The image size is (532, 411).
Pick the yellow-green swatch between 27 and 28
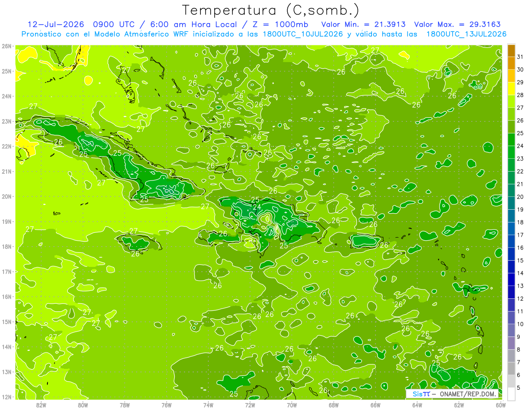click(511, 102)
